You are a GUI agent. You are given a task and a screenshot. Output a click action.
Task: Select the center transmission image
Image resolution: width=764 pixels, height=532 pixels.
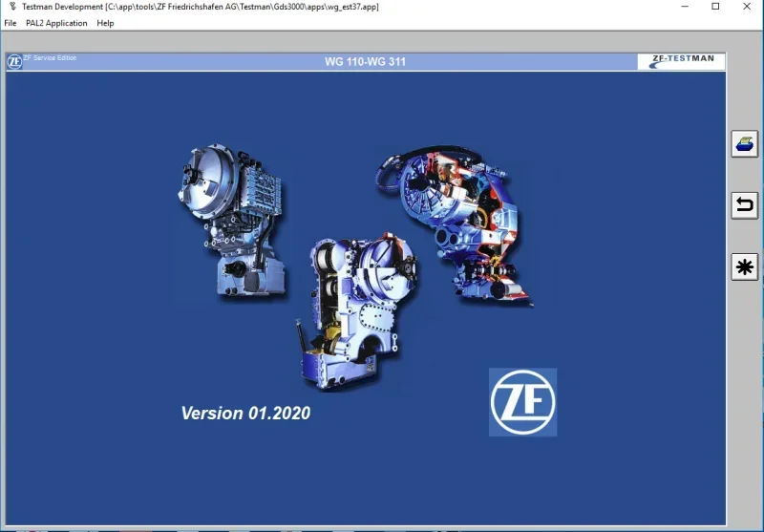[356, 311]
